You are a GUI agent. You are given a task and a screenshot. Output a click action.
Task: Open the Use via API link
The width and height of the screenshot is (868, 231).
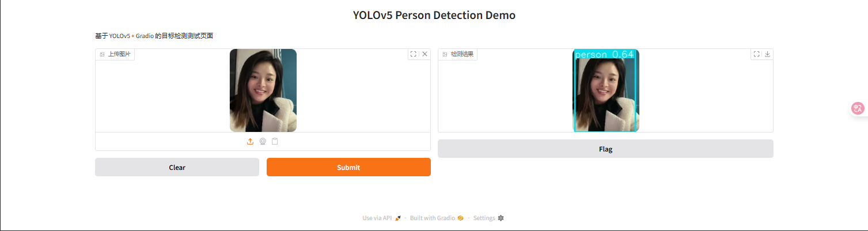point(377,218)
